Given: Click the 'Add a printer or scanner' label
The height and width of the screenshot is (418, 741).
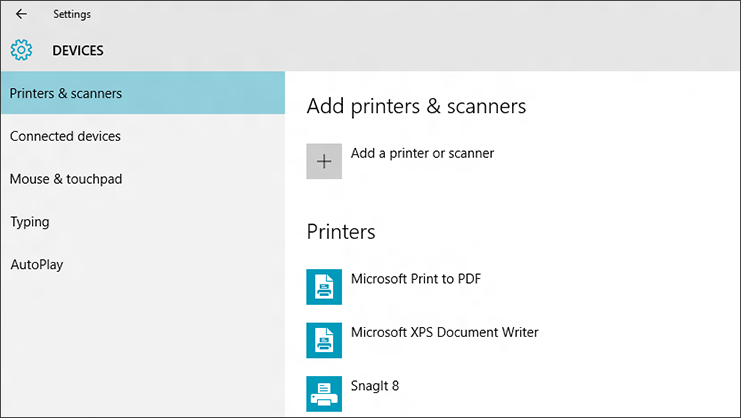Looking at the screenshot, I should point(422,153).
